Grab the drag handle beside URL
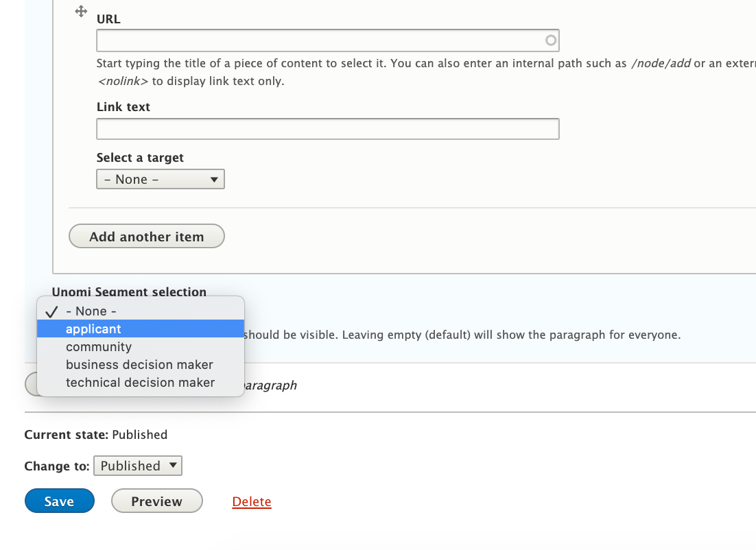 [80, 12]
